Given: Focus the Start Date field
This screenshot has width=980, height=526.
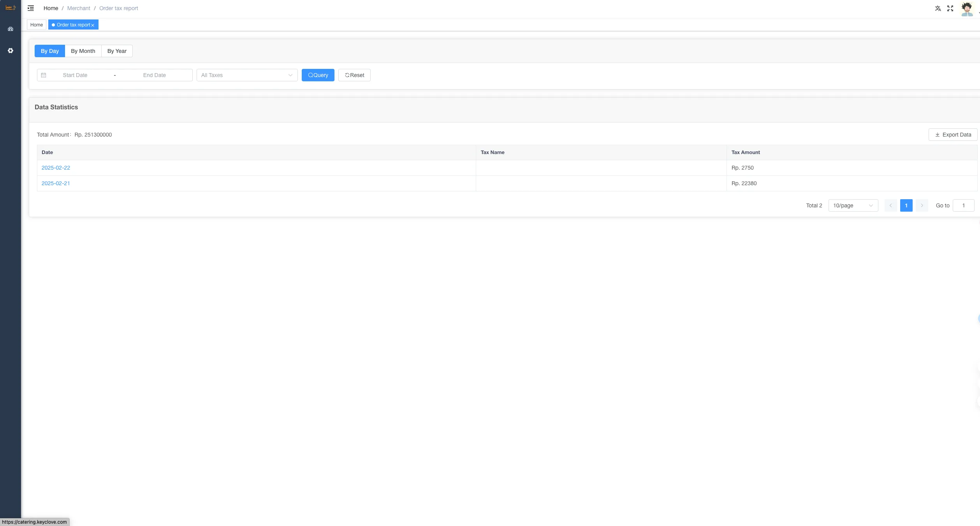Looking at the screenshot, I should point(75,75).
